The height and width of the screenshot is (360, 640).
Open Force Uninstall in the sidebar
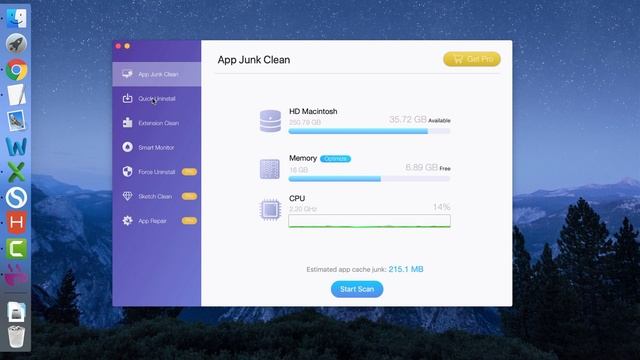[157, 172]
